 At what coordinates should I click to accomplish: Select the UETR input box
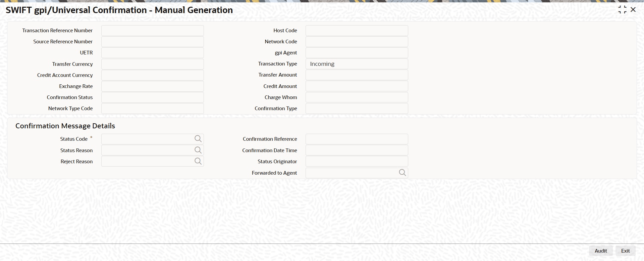pyautogui.click(x=152, y=53)
